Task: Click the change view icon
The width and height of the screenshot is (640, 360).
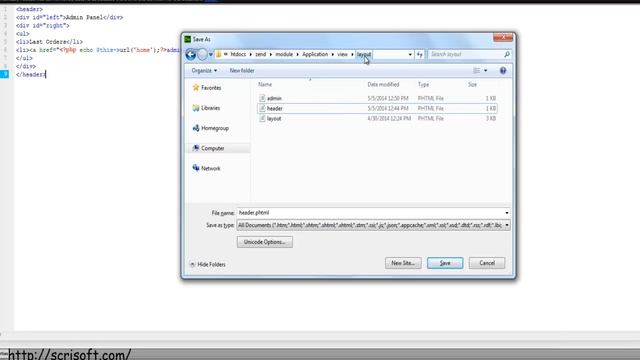Action: pos(476,71)
